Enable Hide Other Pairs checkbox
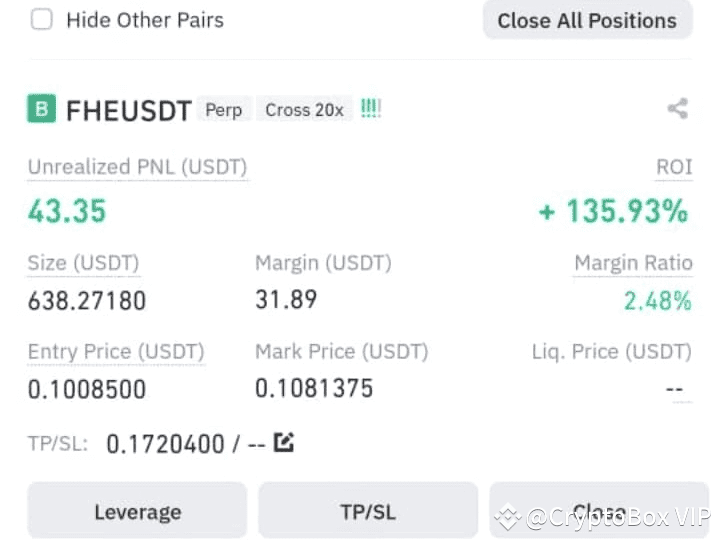 [41, 20]
